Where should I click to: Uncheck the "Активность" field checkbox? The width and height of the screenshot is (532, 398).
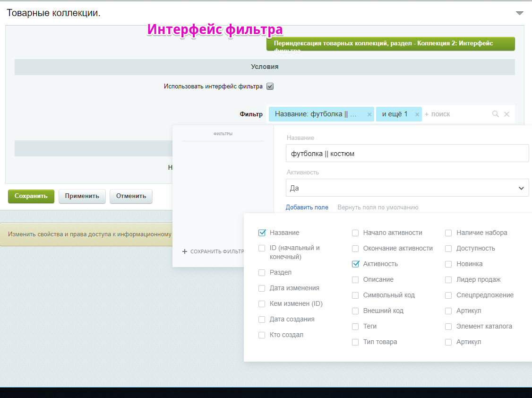coord(355,264)
